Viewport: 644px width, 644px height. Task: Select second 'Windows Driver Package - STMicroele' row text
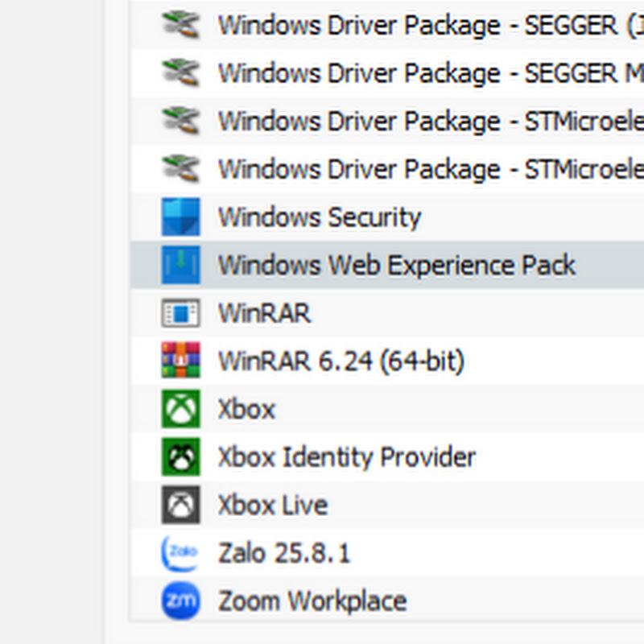pos(431,170)
